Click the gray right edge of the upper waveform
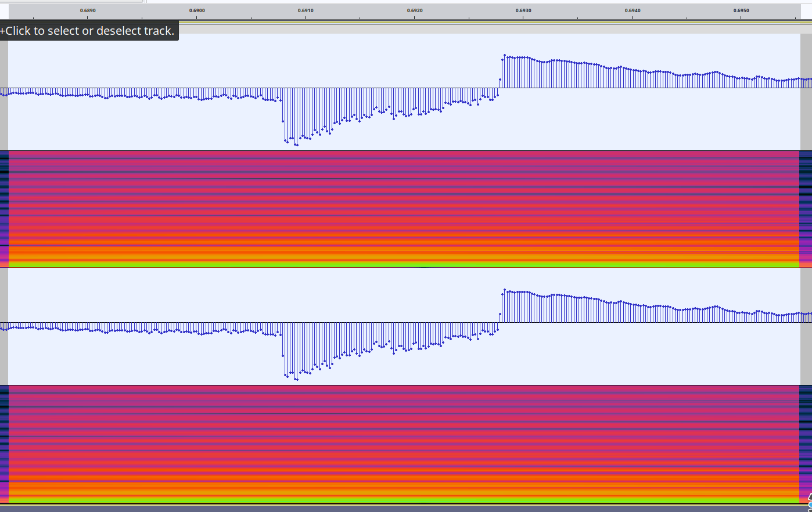This screenshot has width=812, height=512. click(x=806, y=116)
